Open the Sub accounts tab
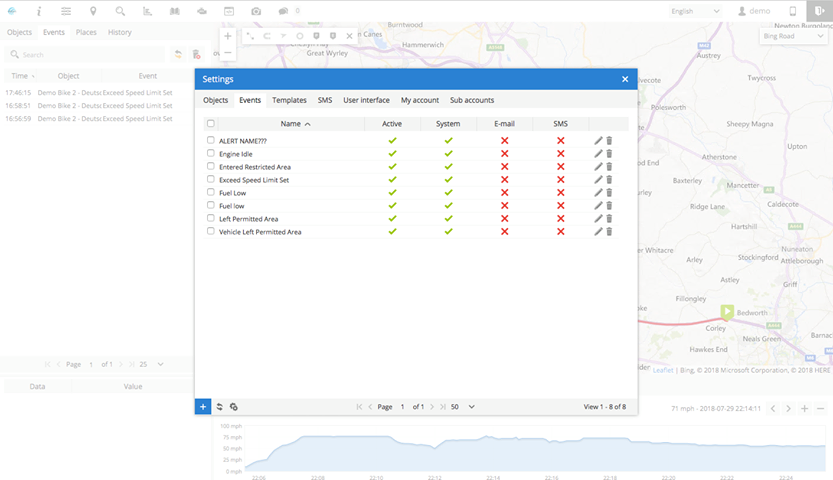 (x=472, y=100)
